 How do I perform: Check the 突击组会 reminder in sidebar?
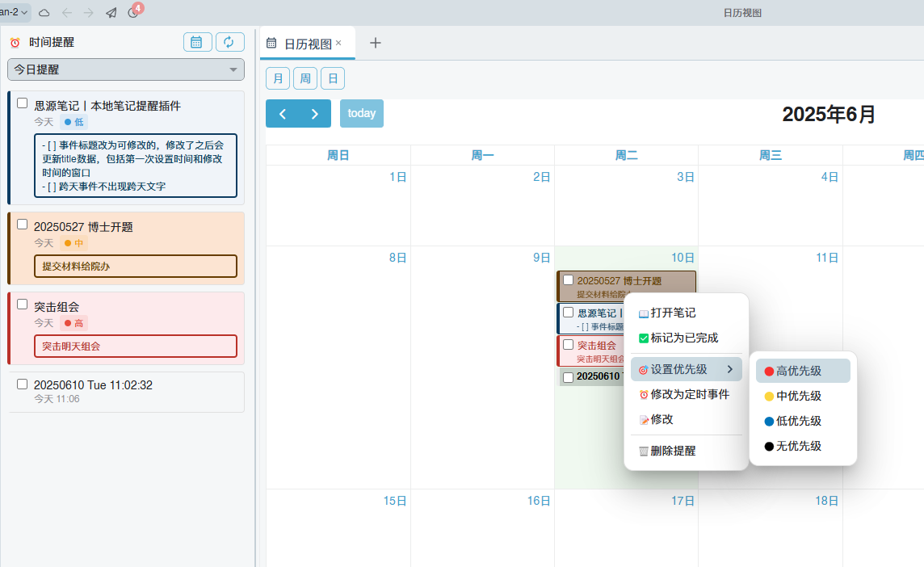[23, 304]
